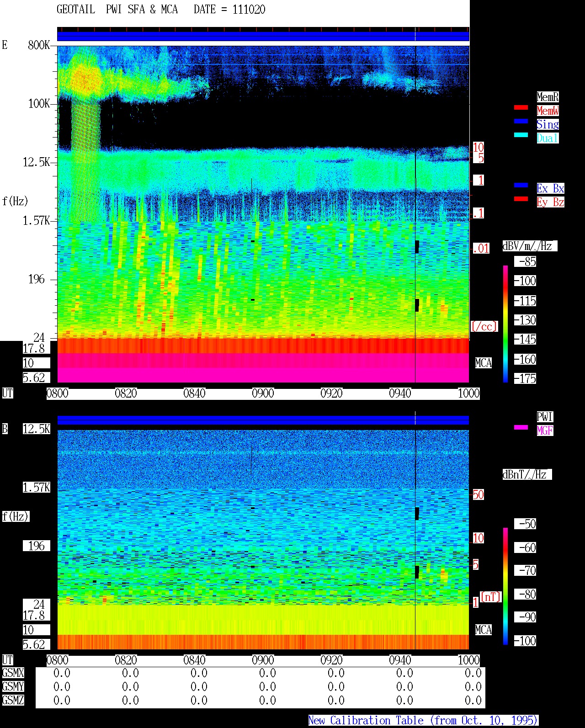The height and width of the screenshot is (728, 585).
Task: Click the dBV/m/√Hz color scale bar
Action: tap(505, 324)
